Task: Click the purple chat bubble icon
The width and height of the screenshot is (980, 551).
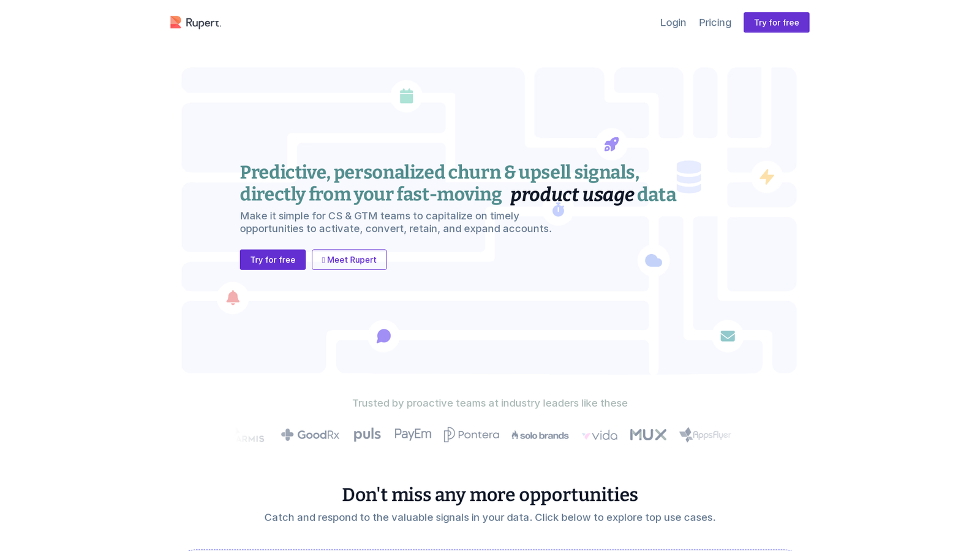Action: [x=383, y=336]
